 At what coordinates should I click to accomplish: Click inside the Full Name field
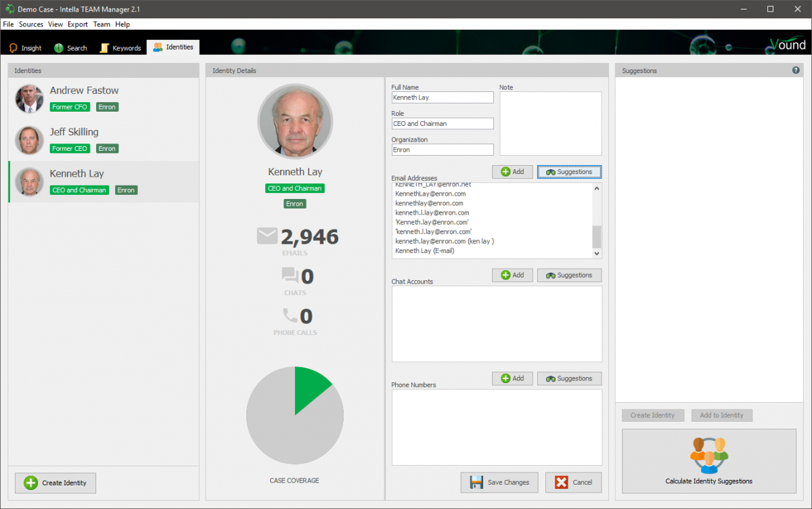click(442, 97)
